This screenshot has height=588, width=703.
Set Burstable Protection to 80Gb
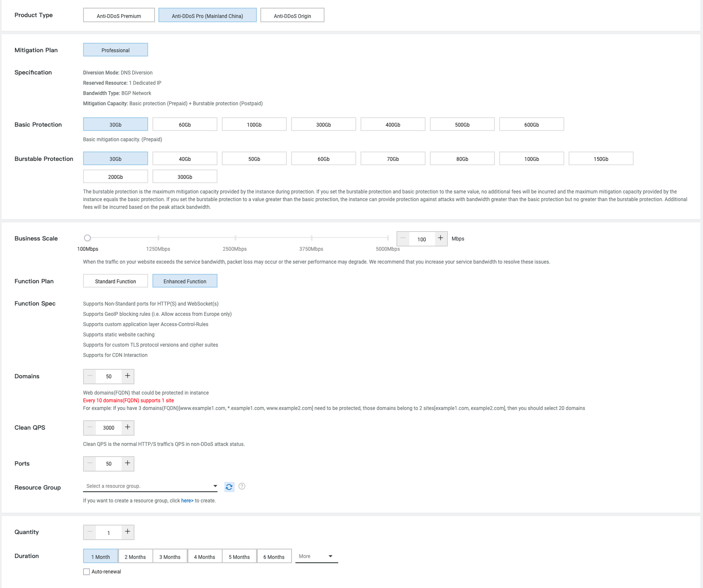pyautogui.click(x=462, y=158)
